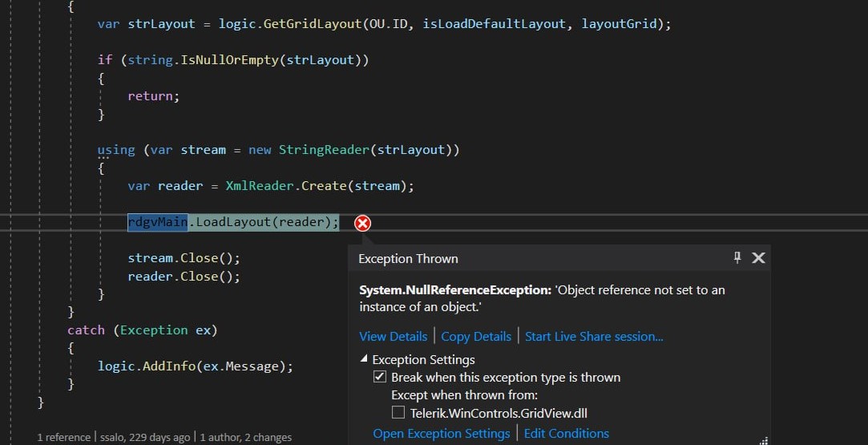This screenshot has width=868, height=445.
Task: Click the stream.Close() statement
Action: coord(184,258)
